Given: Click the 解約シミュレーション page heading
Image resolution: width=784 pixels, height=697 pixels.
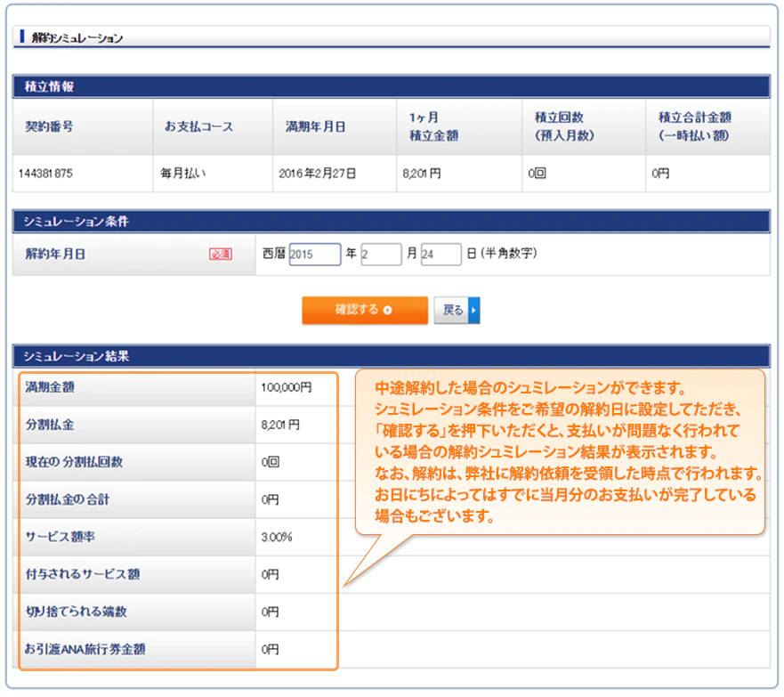Looking at the screenshot, I should tap(77, 38).
